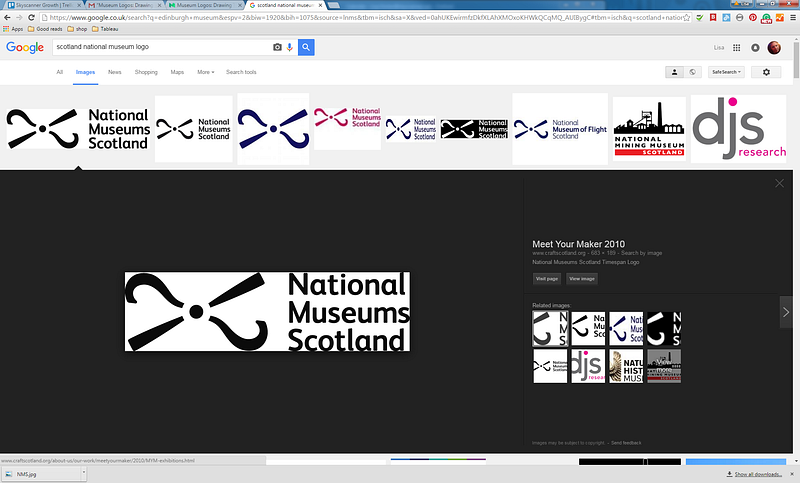Go back with the browser back arrow

(7, 17)
